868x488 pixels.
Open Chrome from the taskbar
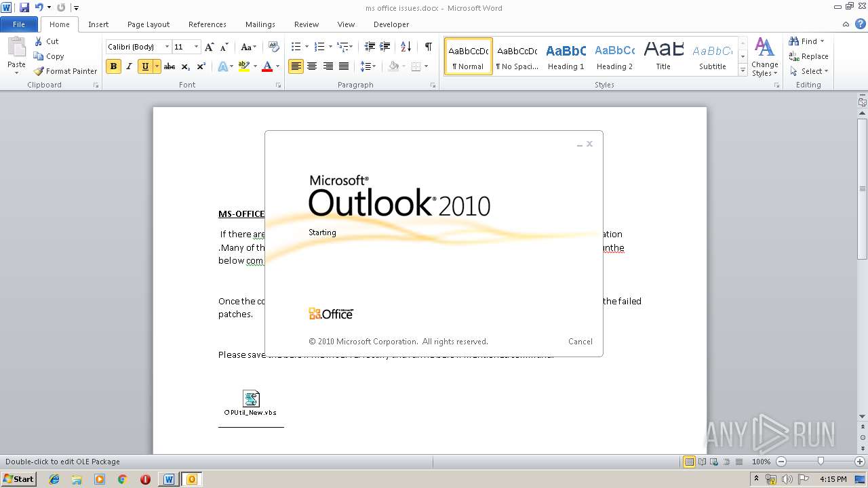pyautogui.click(x=122, y=479)
